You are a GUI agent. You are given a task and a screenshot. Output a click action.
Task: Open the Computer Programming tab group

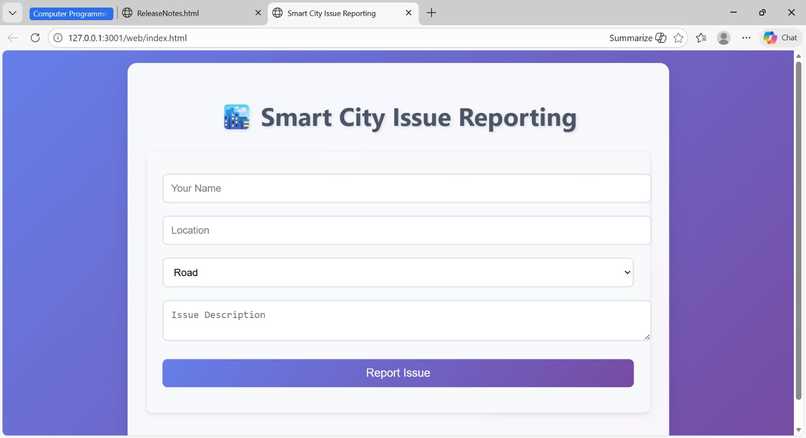coord(71,13)
